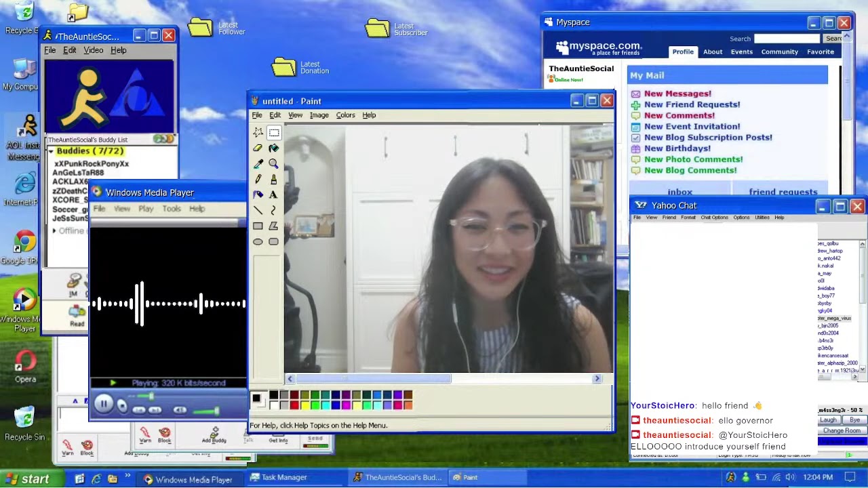Screen dimensions: 868x488
Task: Expand the Offline group in buddy list
Action: 54,231
